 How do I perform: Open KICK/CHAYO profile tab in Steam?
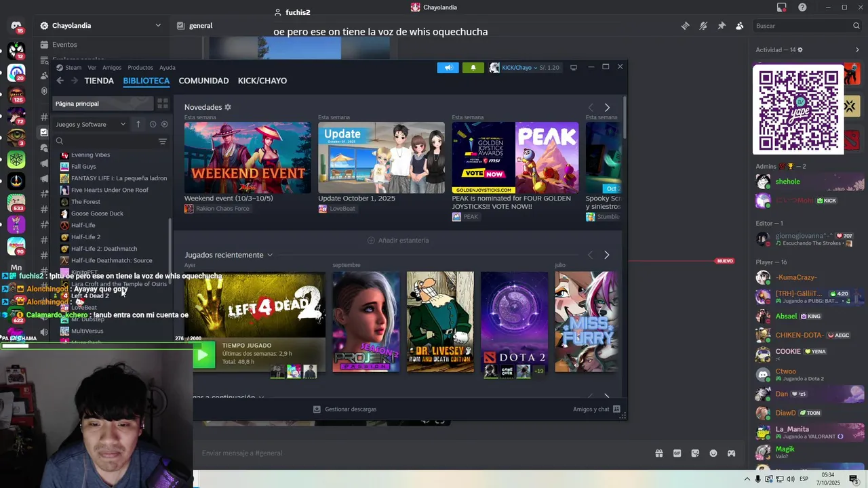(x=262, y=81)
